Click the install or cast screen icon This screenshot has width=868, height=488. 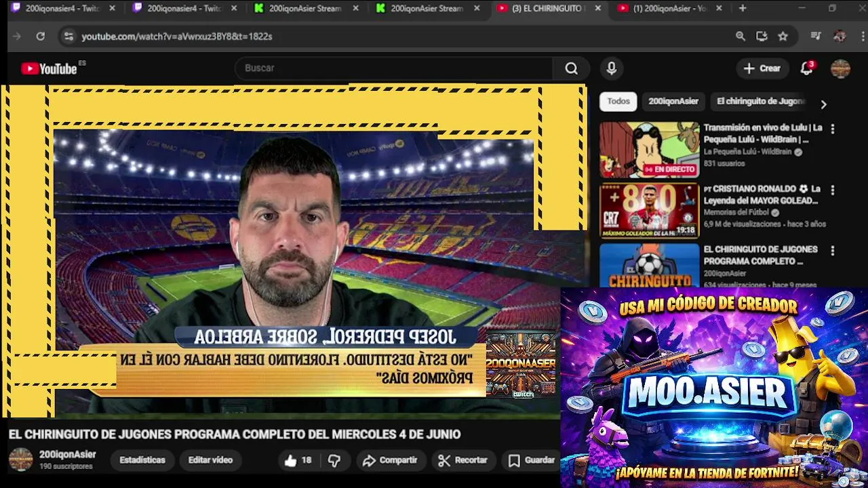(762, 37)
